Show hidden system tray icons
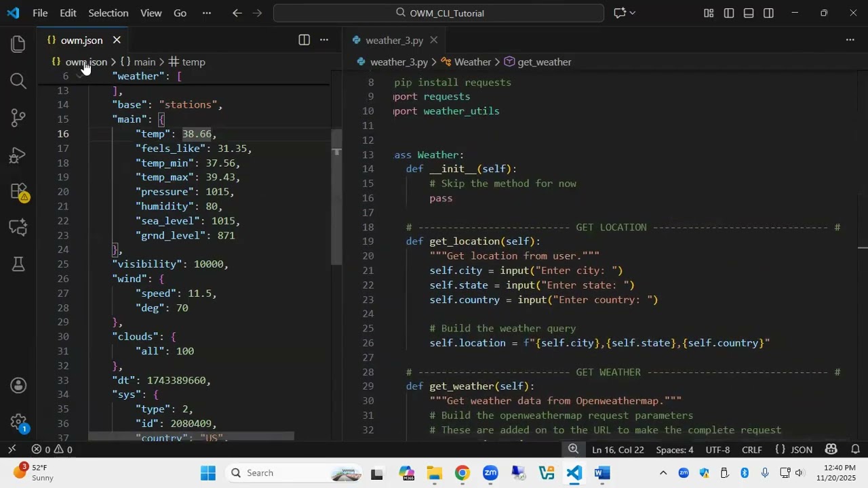The image size is (868, 488). (x=663, y=473)
